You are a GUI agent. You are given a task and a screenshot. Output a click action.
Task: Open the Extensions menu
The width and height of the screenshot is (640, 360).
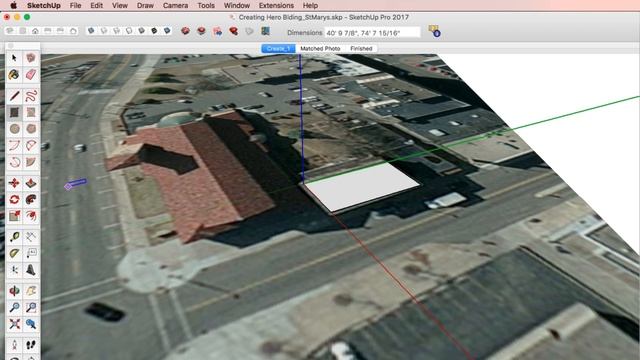pos(276,5)
